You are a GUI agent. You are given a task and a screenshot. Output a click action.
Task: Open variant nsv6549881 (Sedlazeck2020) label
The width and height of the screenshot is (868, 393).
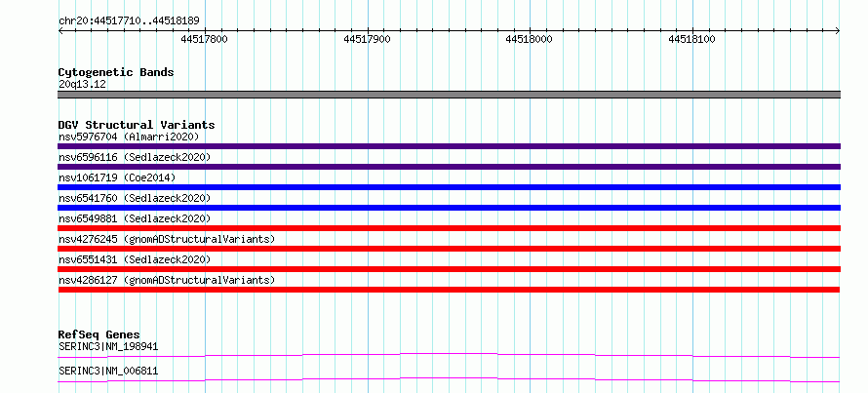135,218
